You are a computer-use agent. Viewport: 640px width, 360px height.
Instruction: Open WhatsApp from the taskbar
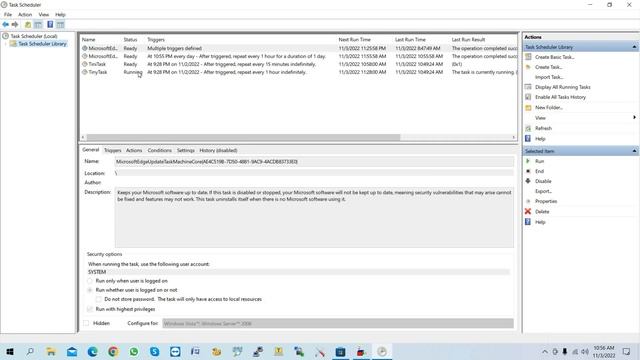tap(134, 351)
